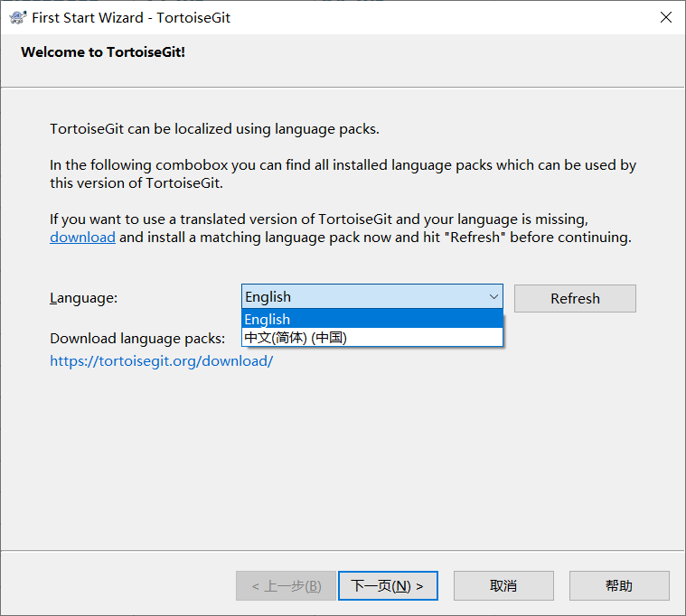Click the Refresh button
Image resolution: width=686 pixels, height=616 pixels.
[575, 299]
